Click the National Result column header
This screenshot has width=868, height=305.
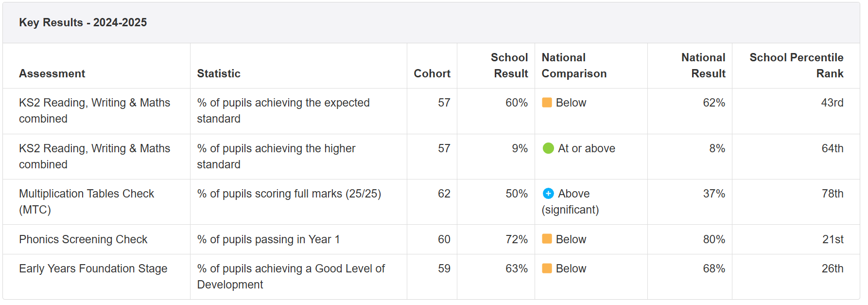[703, 66]
